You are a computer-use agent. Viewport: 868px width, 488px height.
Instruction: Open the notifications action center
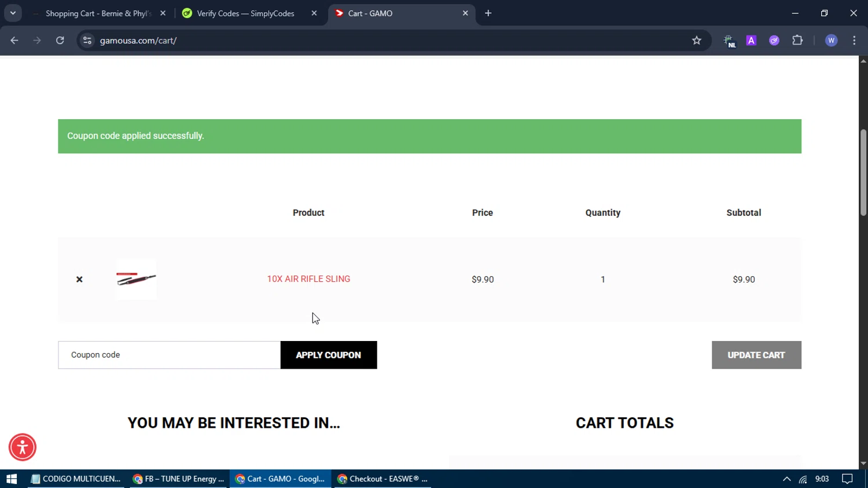(847, 479)
